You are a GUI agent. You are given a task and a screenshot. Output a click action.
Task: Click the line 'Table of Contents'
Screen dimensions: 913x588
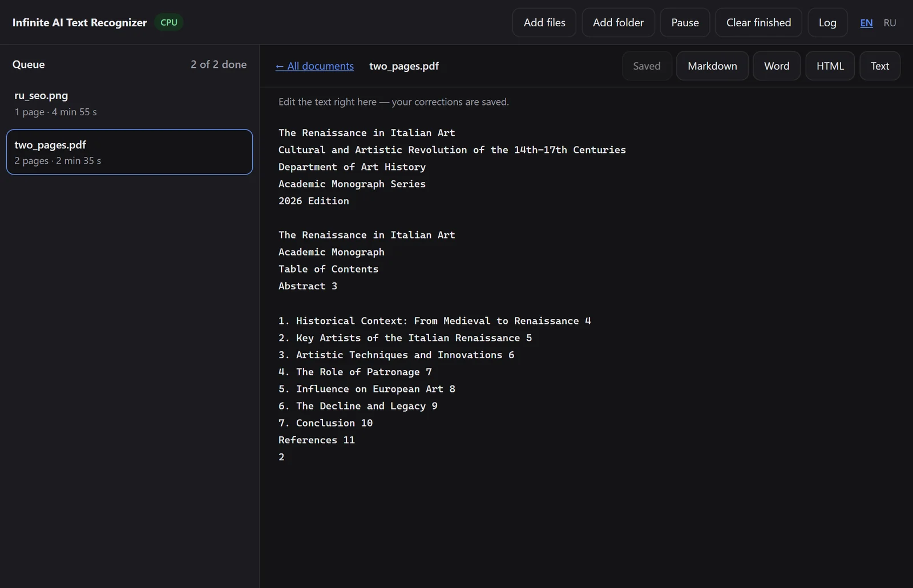tap(328, 269)
